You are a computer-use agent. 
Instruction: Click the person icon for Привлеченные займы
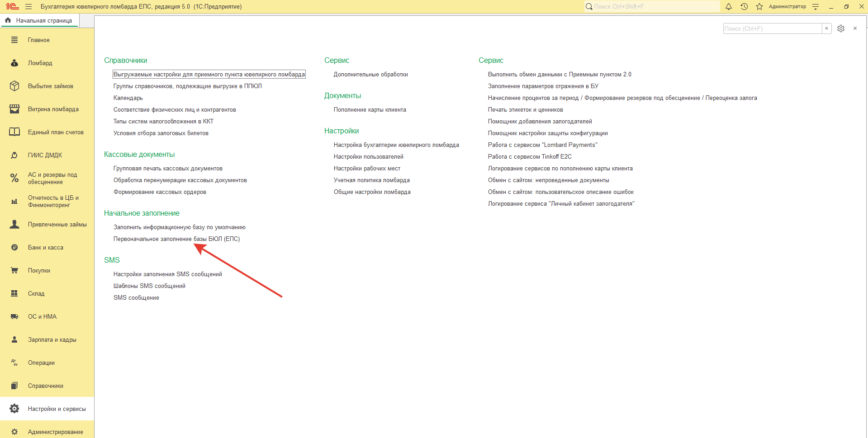(14, 224)
